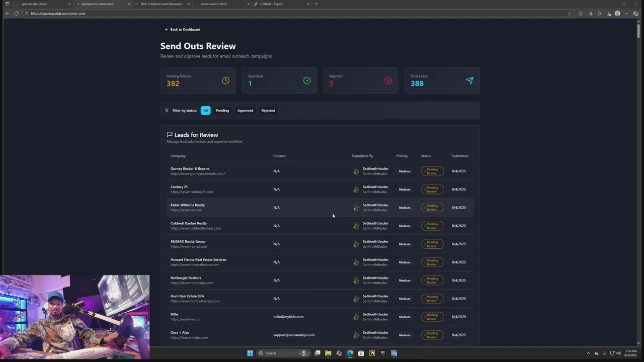Reload the page with the refresh icon
Screen dimensions: 644x362
click(x=16, y=14)
